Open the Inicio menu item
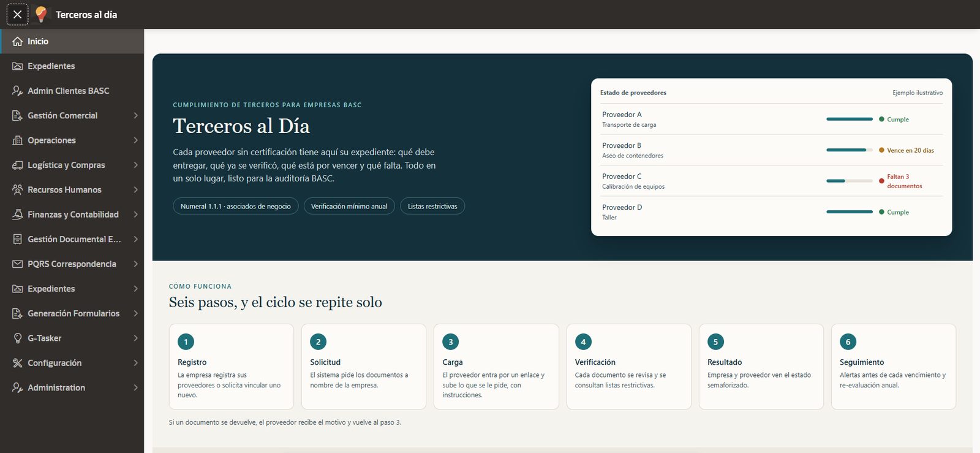The height and width of the screenshot is (453, 980). [x=72, y=41]
